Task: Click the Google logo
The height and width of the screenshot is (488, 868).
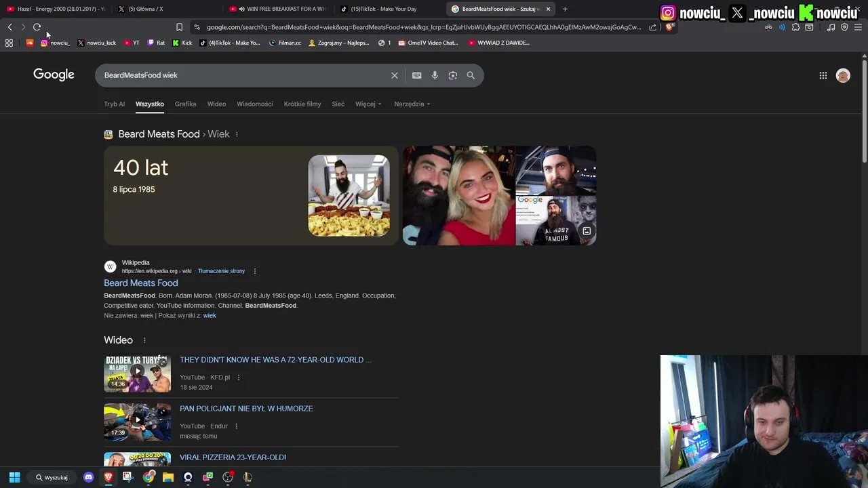Action: point(54,75)
